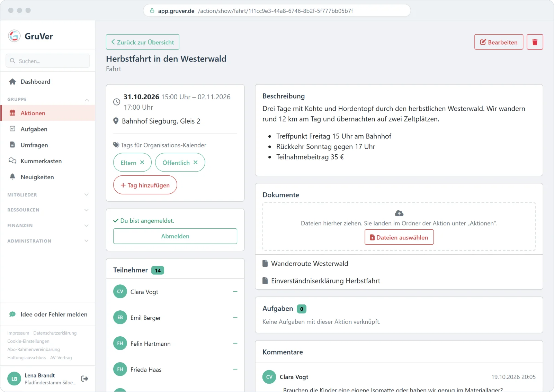Click the red trash delete button
Image resolution: width=554 pixels, height=392 pixels.
(x=535, y=42)
